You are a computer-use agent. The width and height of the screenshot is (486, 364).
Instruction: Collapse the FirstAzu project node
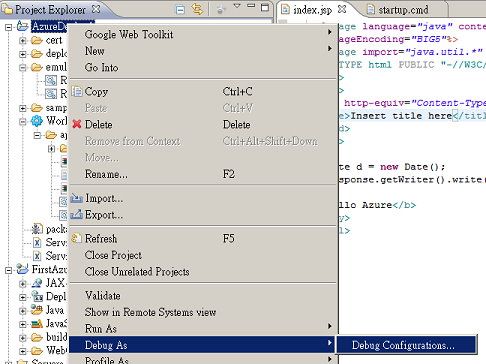(x=9, y=270)
